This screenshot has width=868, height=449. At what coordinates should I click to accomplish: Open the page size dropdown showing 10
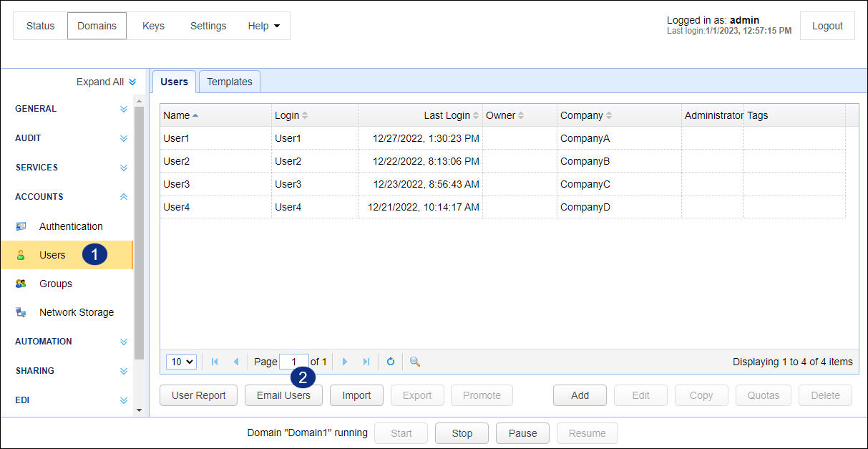point(181,362)
